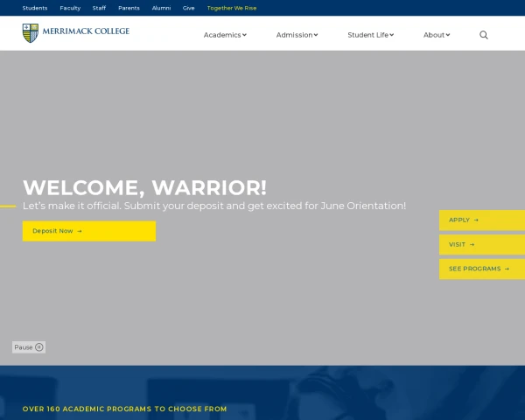
Task: Expand the Student Life menu
Action: pyautogui.click(x=371, y=35)
